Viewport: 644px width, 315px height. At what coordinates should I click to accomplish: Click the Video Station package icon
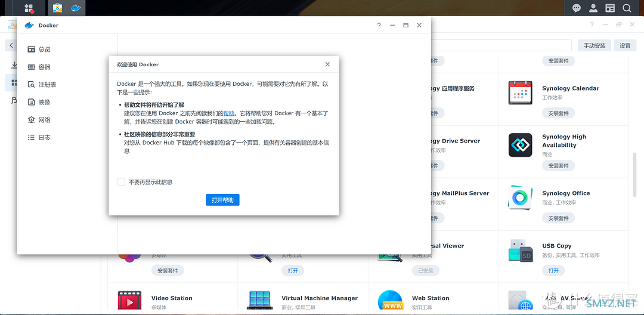tap(130, 300)
